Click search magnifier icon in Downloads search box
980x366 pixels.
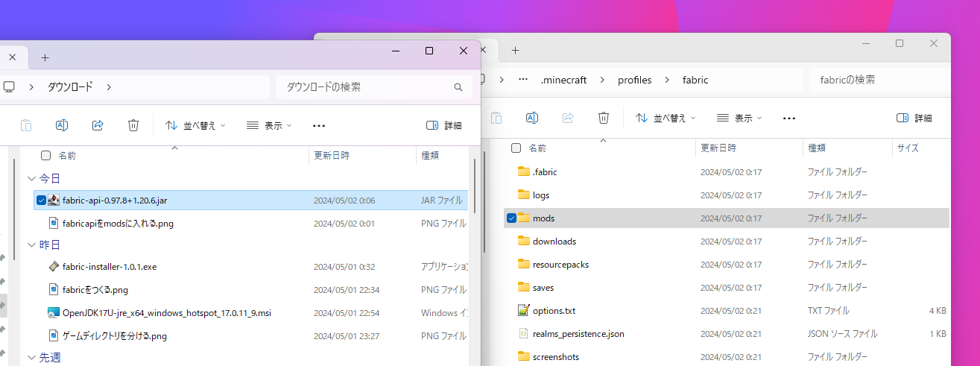point(458,87)
